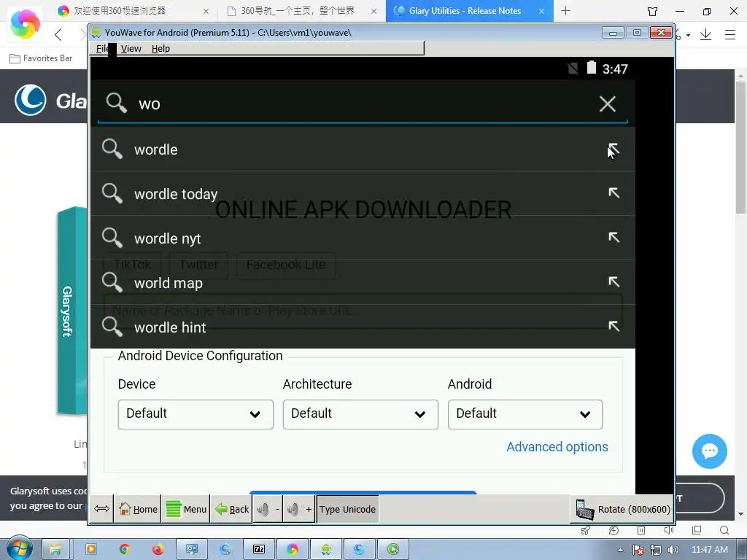Lower the volume with the speaker minus button
747x560 pixels.
pyautogui.click(x=268, y=509)
